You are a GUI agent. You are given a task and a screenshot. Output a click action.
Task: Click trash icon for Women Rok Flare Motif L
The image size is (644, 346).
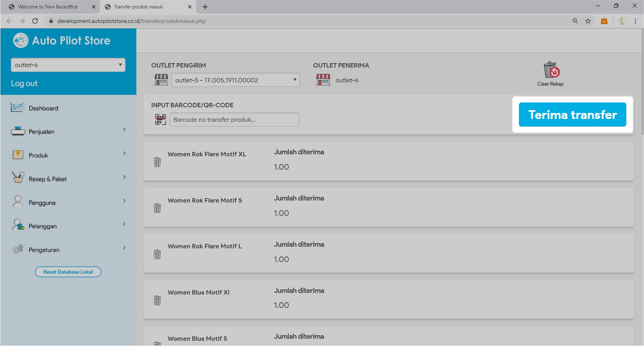157,254
